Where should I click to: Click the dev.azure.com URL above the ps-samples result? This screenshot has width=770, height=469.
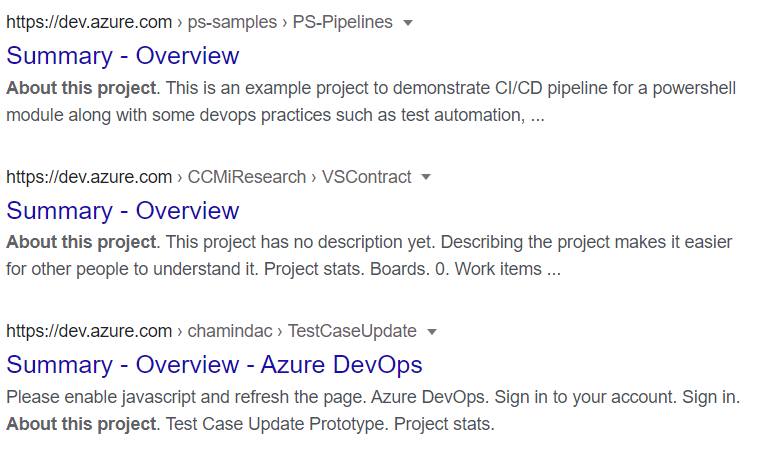89,22
